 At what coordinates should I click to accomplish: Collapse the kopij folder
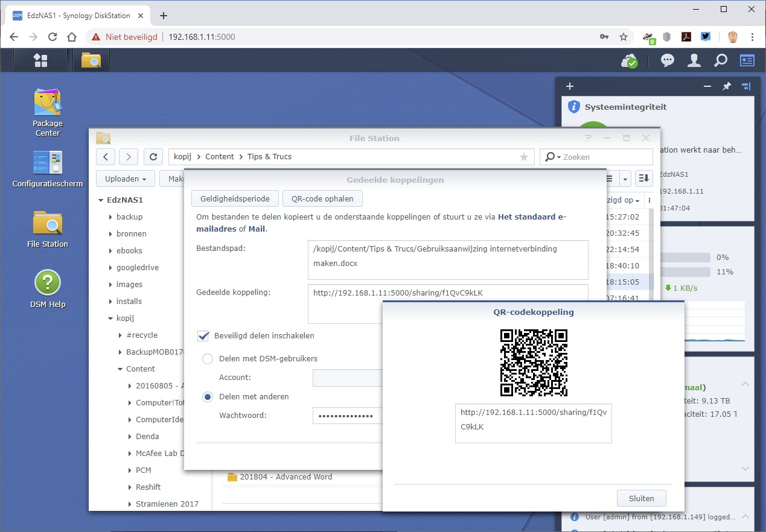tap(110, 318)
